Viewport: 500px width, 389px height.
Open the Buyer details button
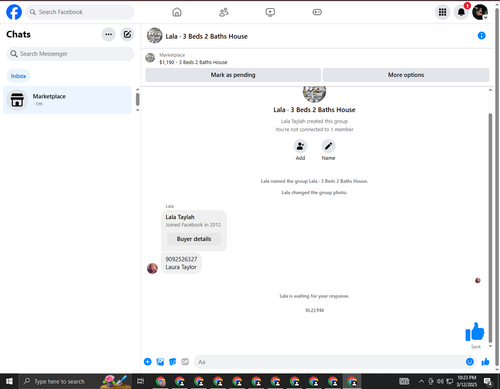coord(194,239)
